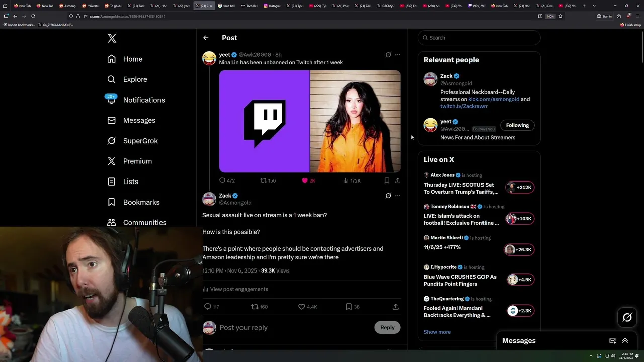Open Bookmarks from the sidebar

point(133,202)
